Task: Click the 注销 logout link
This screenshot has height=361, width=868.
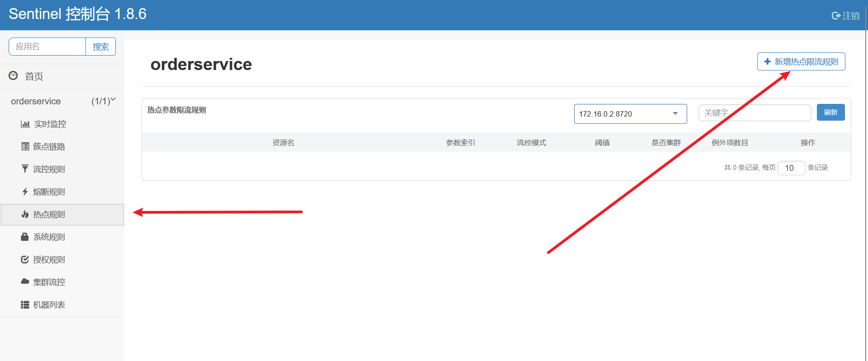Action: coord(846,16)
